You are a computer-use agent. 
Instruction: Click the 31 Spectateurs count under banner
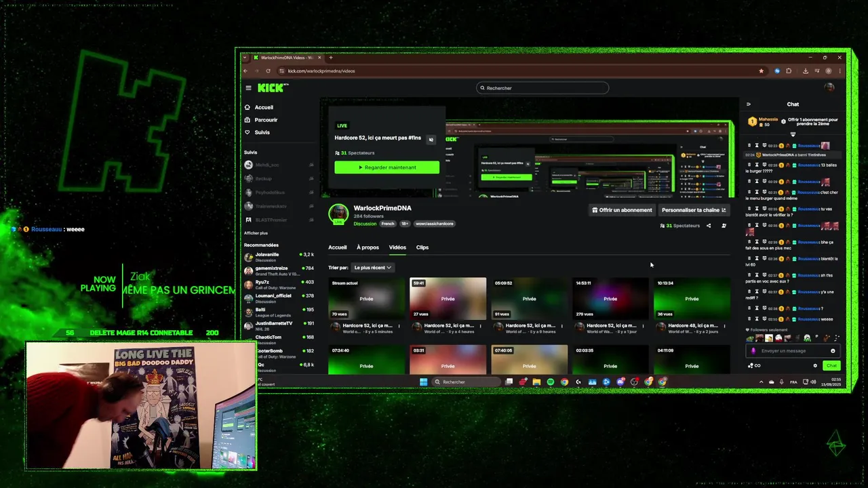pyautogui.click(x=680, y=226)
